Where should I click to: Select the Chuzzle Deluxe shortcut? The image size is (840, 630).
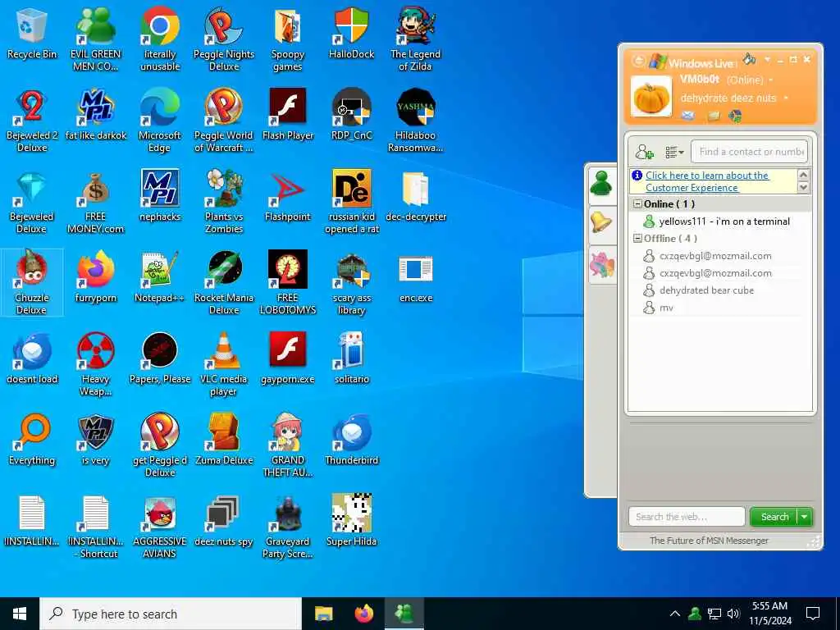click(32, 283)
